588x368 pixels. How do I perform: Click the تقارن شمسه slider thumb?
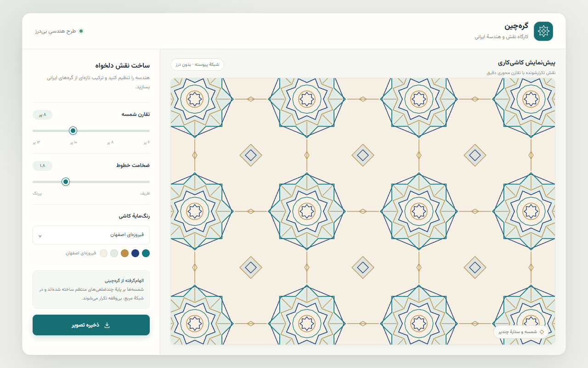(73, 131)
